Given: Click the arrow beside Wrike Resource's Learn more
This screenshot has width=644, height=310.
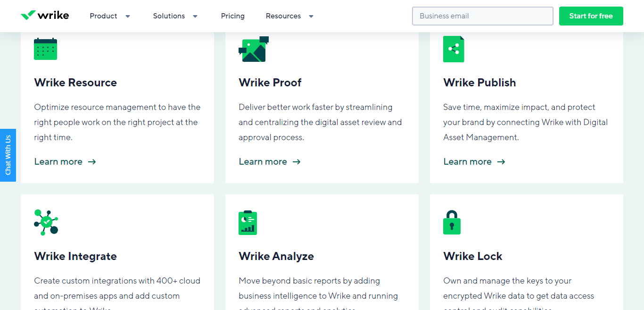Looking at the screenshot, I should pyautogui.click(x=92, y=162).
